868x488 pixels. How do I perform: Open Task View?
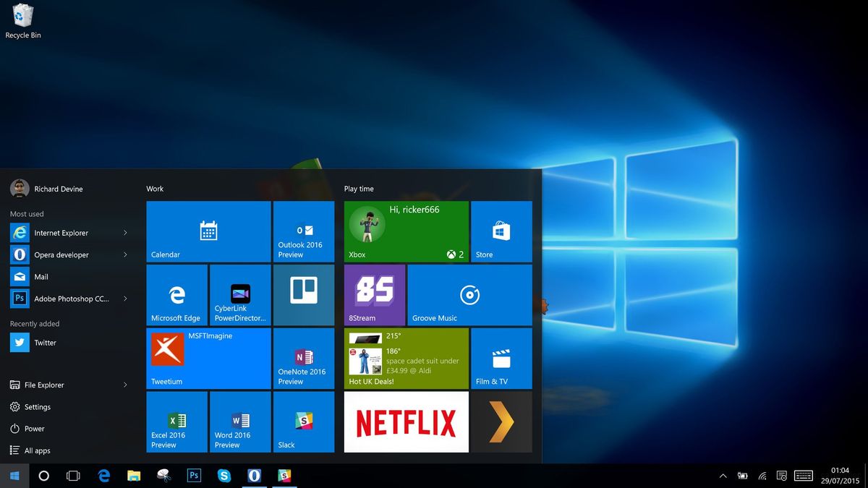[73, 476]
